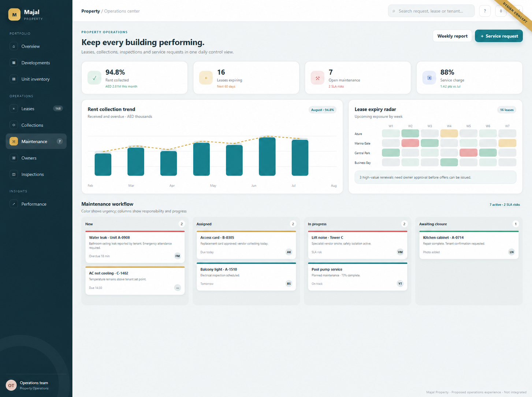Select the Rent collection trend heading
The image size is (532, 397).
[111, 109]
